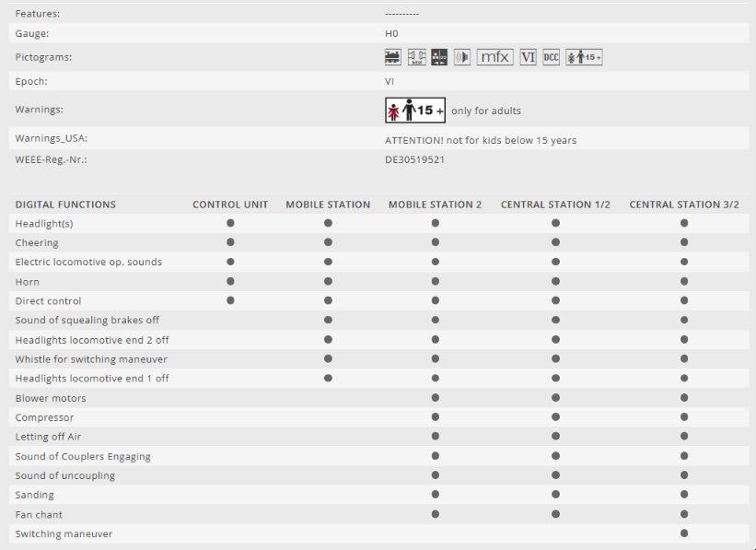Screen dimensions: 756x550
Task: Click the MOBILE STATION 2 column header
Action: click(x=436, y=205)
